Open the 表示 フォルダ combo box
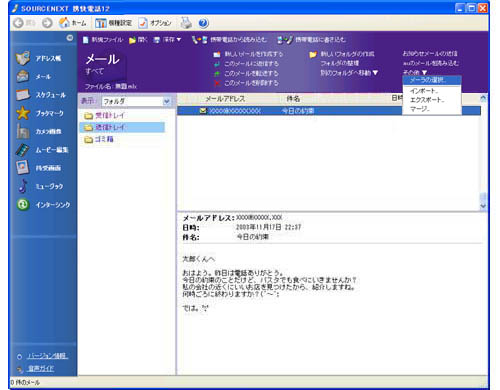Image resolution: width=500 pixels, height=390 pixels. click(137, 101)
